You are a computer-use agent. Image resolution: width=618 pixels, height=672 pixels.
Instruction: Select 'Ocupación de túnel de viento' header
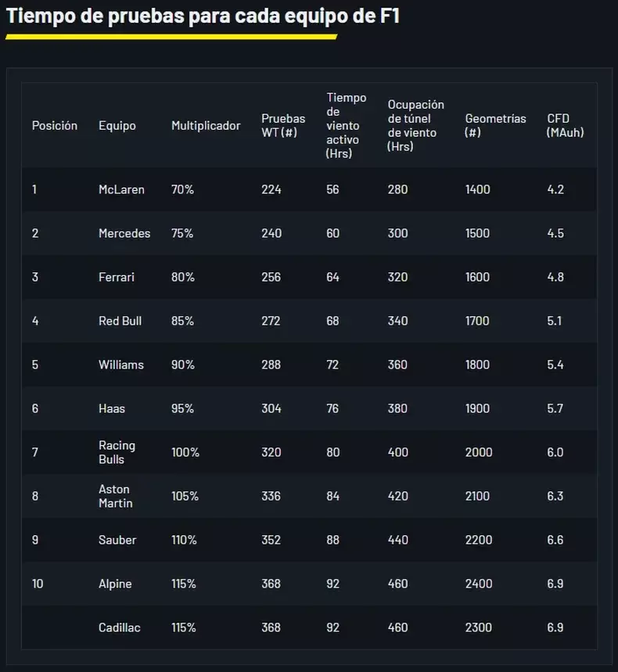click(x=415, y=125)
